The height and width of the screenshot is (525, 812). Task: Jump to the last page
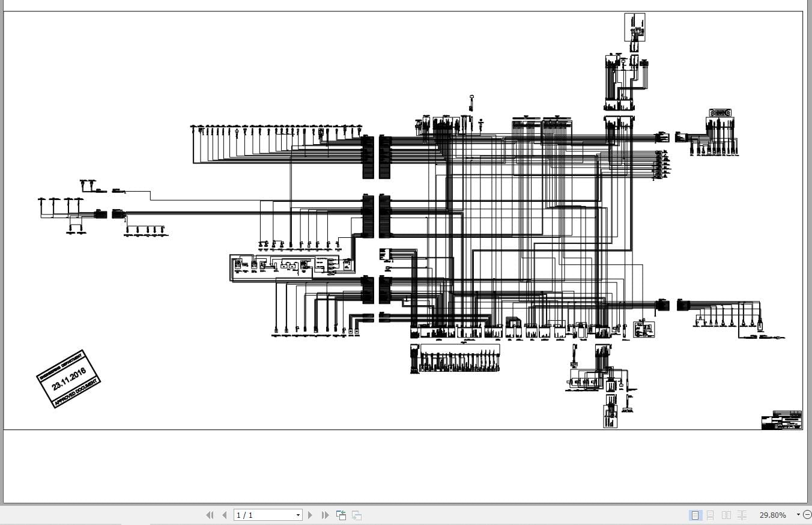coord(325,515)
